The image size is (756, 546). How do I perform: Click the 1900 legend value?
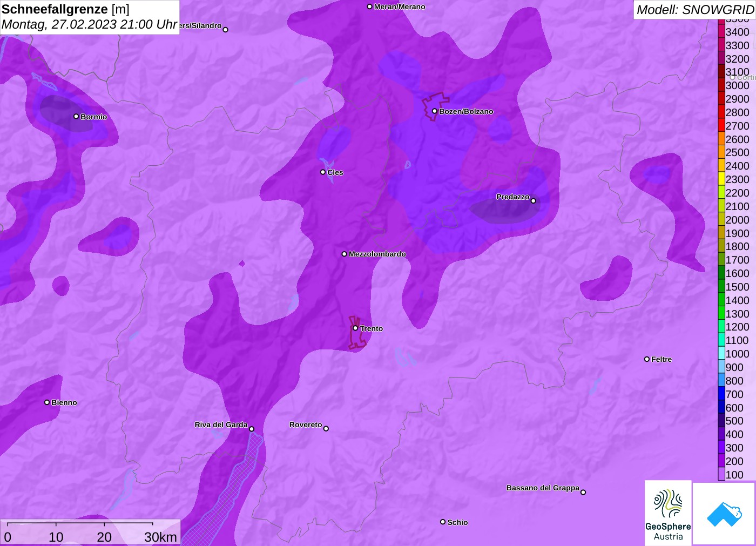tap(737, 233)
